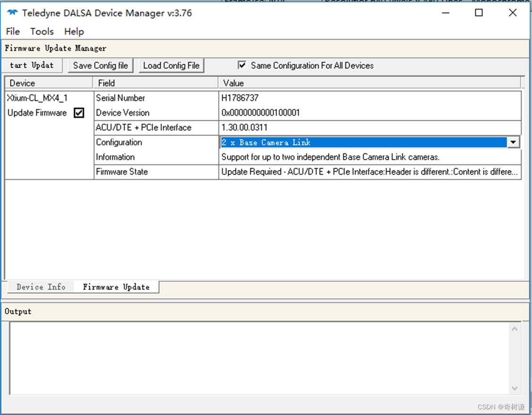Viewport: 532px width, 415px height.
Task: Switch to the Device Info tab
Action: pos(41,287)
